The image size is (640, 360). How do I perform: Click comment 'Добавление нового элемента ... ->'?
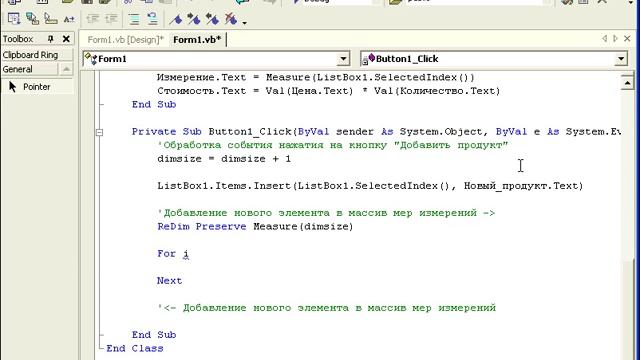coord(326,213)
